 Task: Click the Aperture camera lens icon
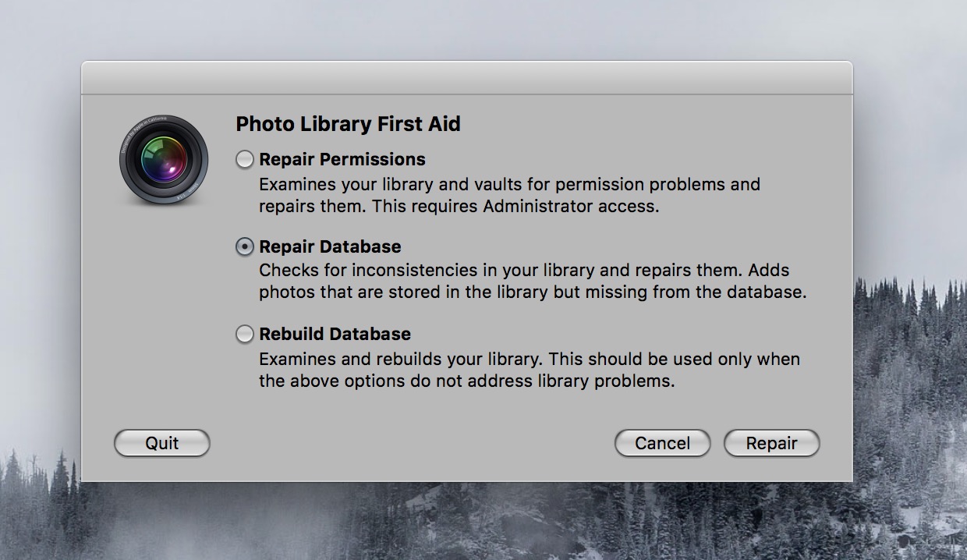[164, 159]
